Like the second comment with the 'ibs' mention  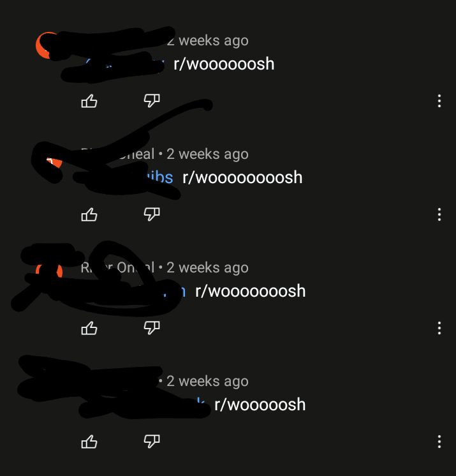click(x=89, y=215)
